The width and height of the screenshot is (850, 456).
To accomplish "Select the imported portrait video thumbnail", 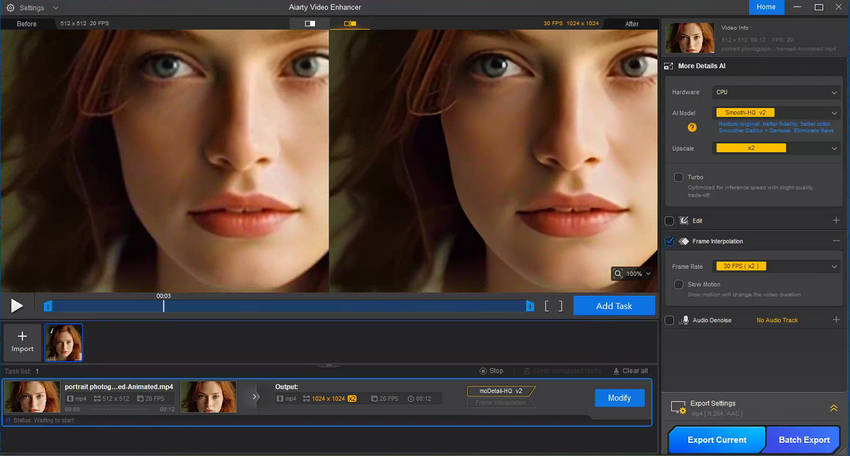I will point(63,342).
